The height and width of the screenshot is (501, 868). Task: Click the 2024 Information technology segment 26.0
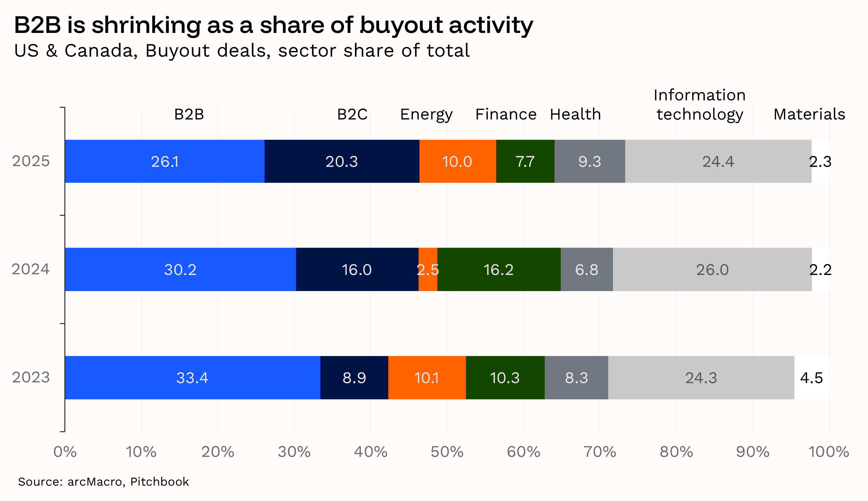(712, 269)
